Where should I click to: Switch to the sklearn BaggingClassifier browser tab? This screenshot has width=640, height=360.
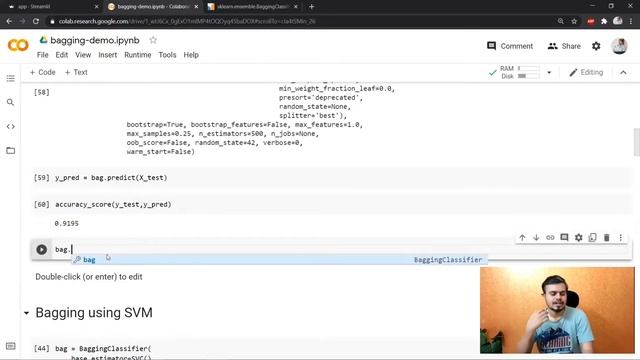click(252, 7)
